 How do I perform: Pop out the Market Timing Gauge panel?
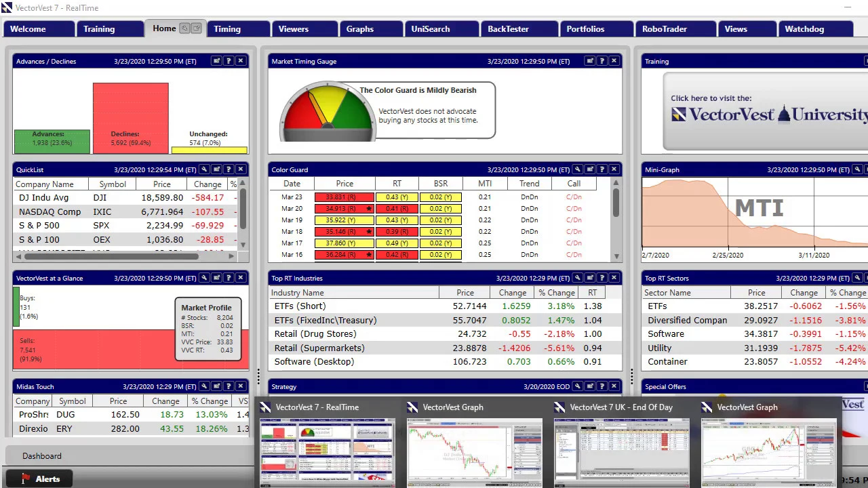click(589, 61)
